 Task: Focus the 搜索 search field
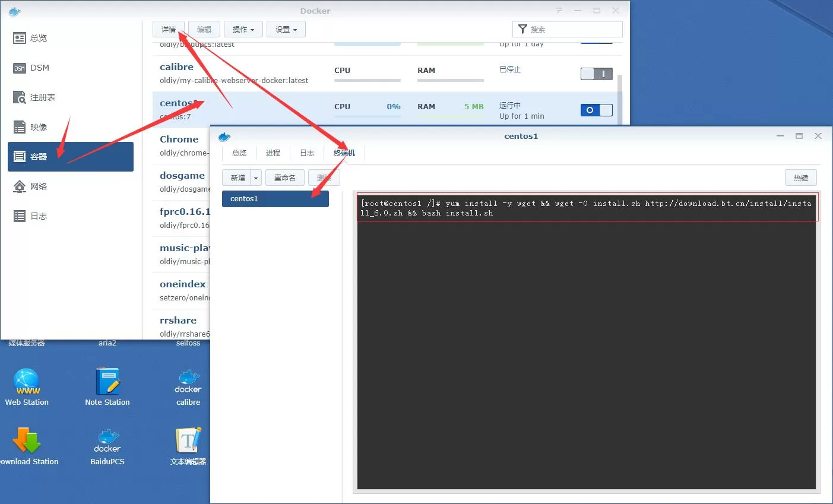point(567,29)
